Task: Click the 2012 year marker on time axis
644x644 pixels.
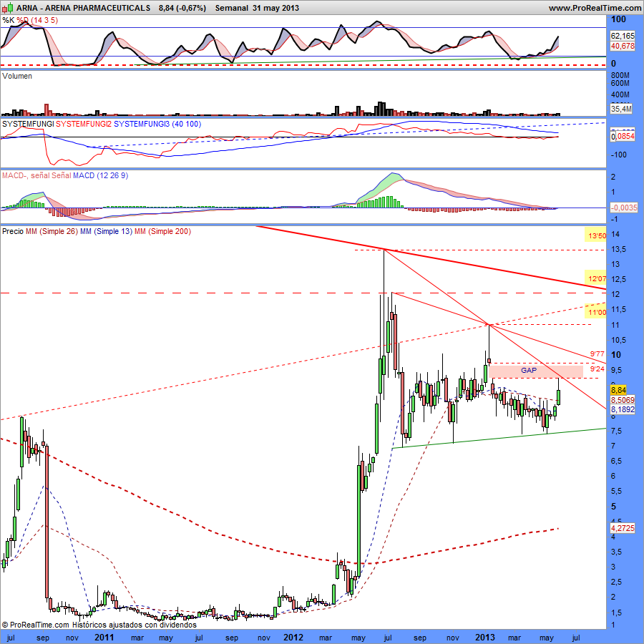Action: click(x=293, y=638)
